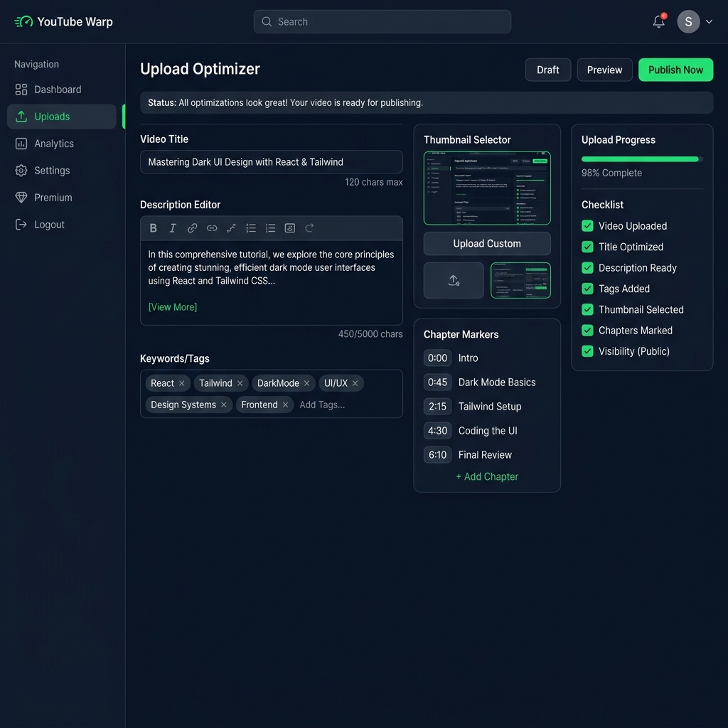728x728 pixels.
Task: Click the YouTube Warp speedometer logo
Action: (x=23, y=21)
